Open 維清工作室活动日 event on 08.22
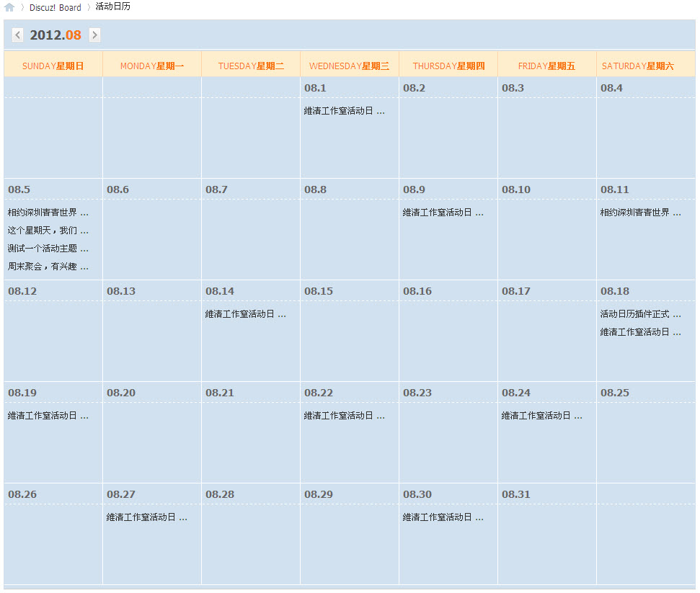Screen dimensions: 700x593 click(344, 416)
